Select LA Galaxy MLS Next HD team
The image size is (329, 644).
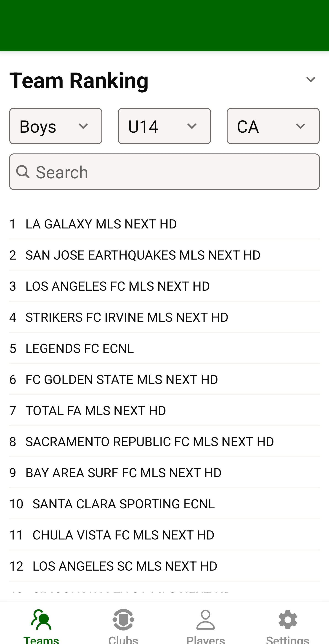(x=101, y=224)
